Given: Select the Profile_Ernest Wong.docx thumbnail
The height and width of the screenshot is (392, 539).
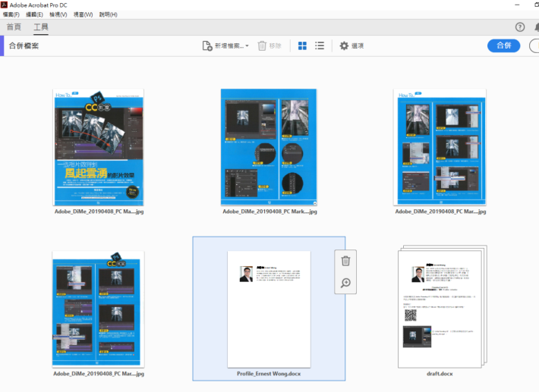Looking at the screenshot, I should (x=269, y=309).
